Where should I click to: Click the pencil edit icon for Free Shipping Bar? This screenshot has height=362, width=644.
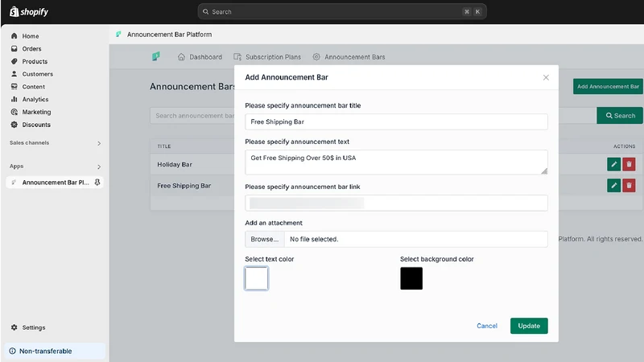tap(613, 186)
